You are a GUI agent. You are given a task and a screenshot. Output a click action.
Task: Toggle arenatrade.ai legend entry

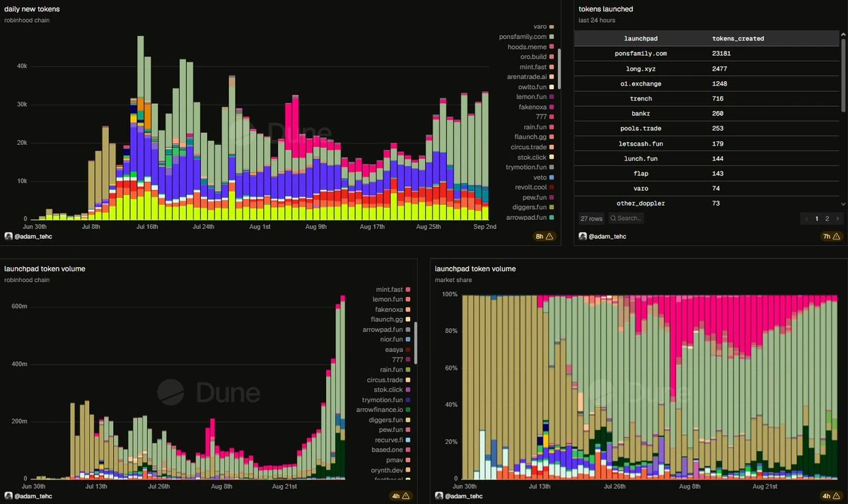530,77
